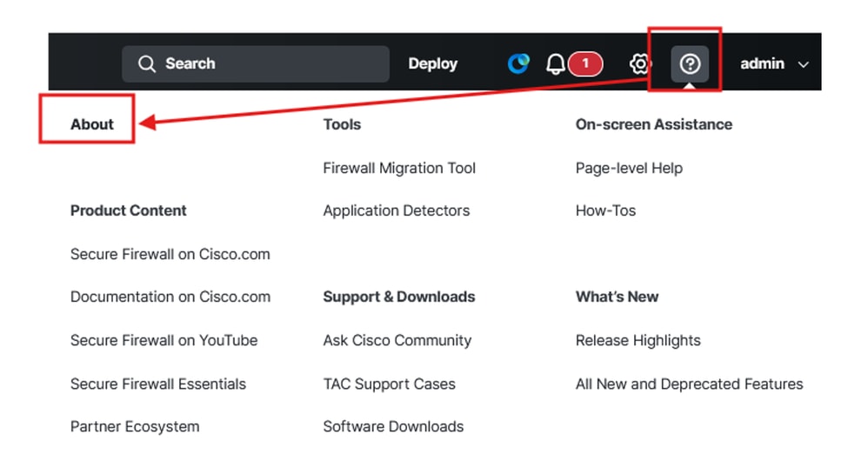Open the How-Tos item
Image resolution: width=868 pixels, height=461 pixels.
point(605,210)
